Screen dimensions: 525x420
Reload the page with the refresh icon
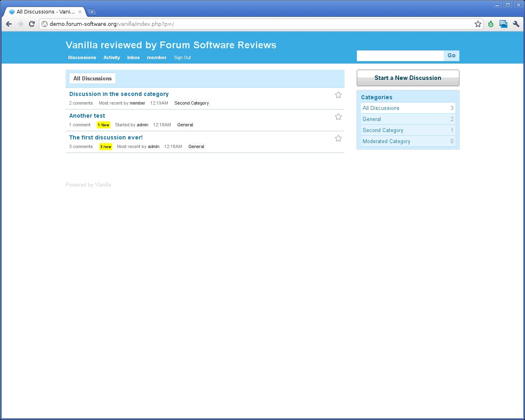tap(32, 24)
